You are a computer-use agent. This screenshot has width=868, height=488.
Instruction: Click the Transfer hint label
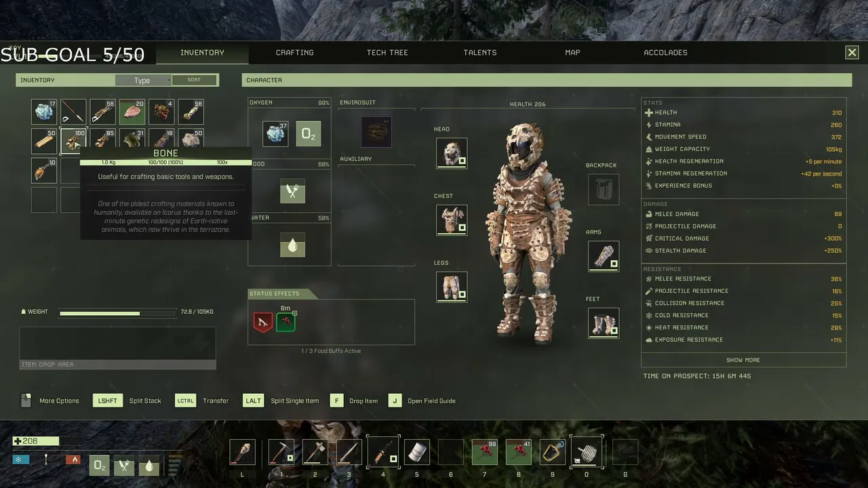216,401
